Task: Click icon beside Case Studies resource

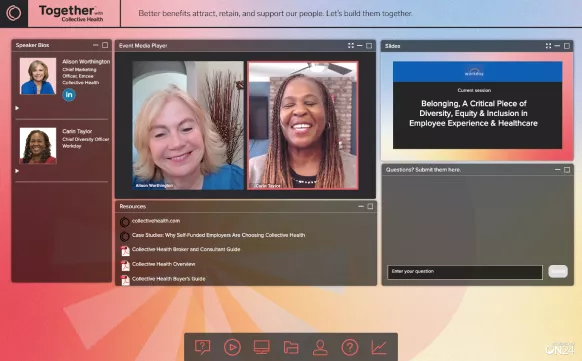Action: click(125, 236)
